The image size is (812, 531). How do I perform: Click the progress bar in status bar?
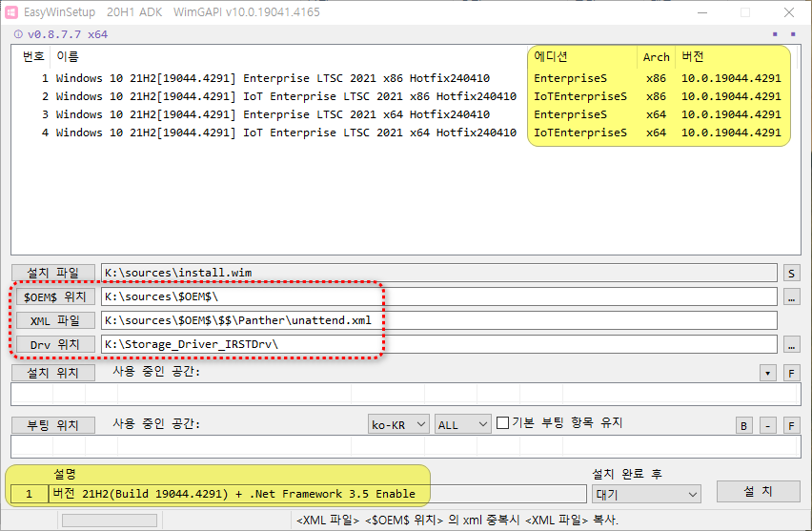tap(110, 521)
